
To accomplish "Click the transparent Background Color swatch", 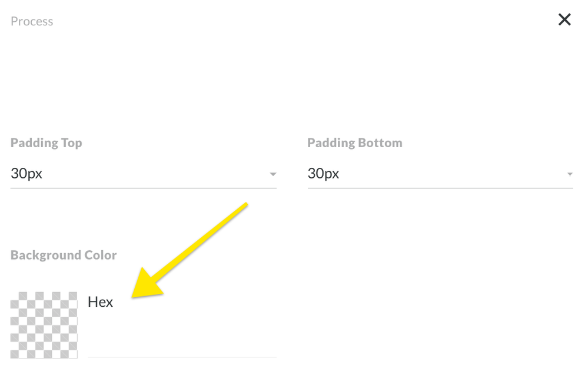I will [44, 325].
